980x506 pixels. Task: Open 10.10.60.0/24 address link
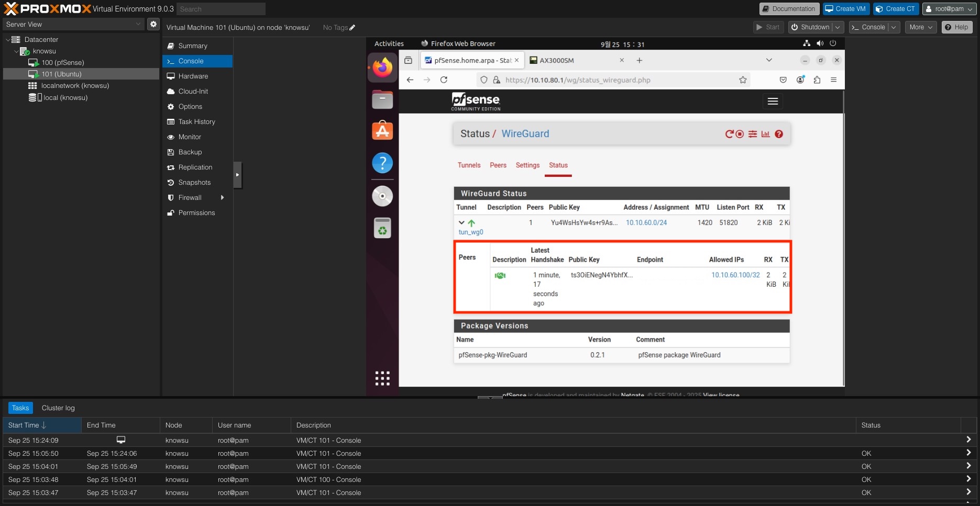click(x=646, y=223)
